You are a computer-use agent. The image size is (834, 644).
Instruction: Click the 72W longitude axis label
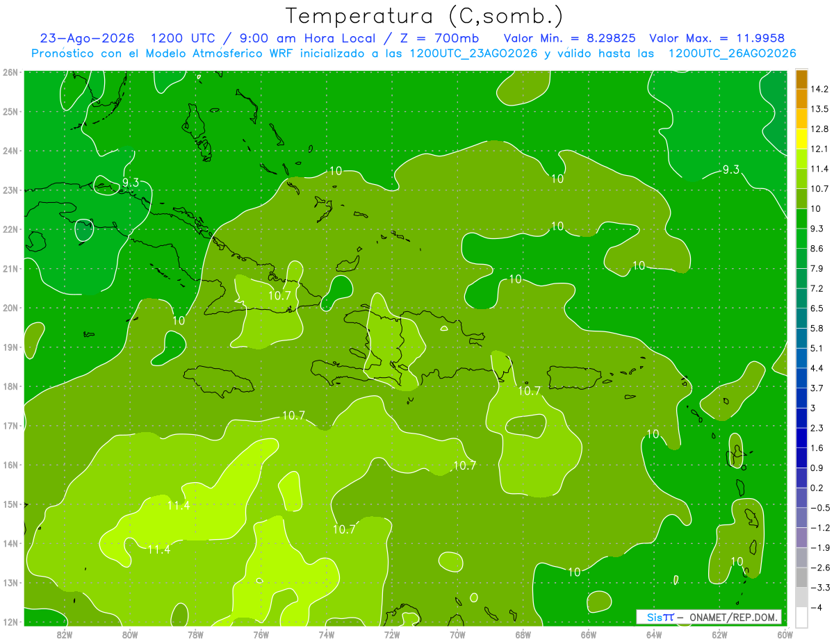[392, 634]
